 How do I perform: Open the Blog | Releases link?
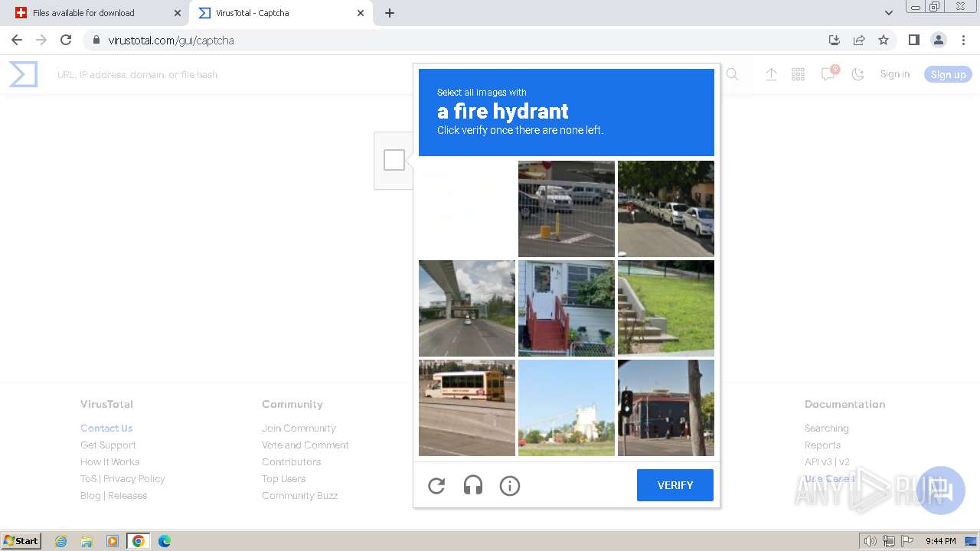pyautogui.click(x=113, y=495)
